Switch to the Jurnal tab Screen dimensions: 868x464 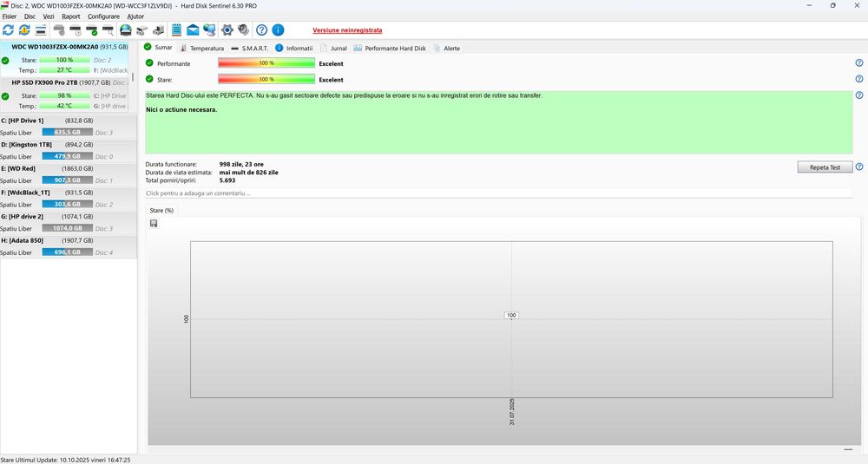coord(333,48)
